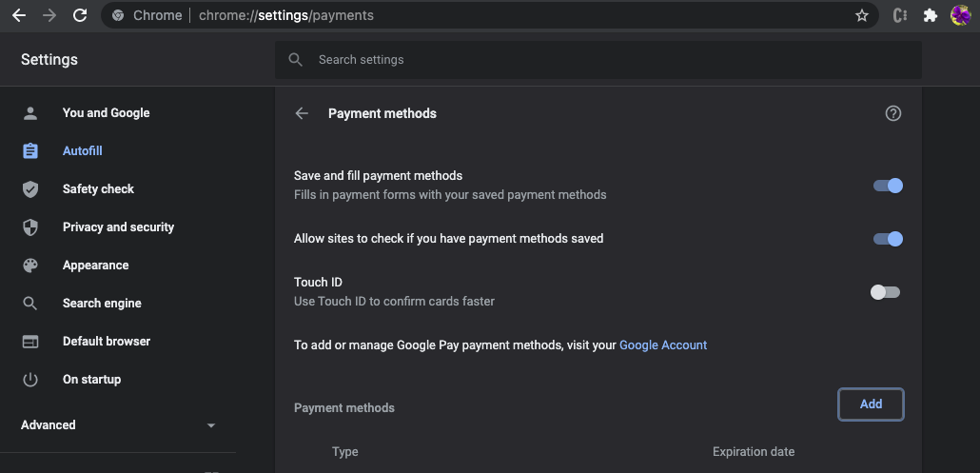Image resolution: width=980 pixels, height=473 pixels.
Task: Open the You and Google section
Action: (106, 113)
